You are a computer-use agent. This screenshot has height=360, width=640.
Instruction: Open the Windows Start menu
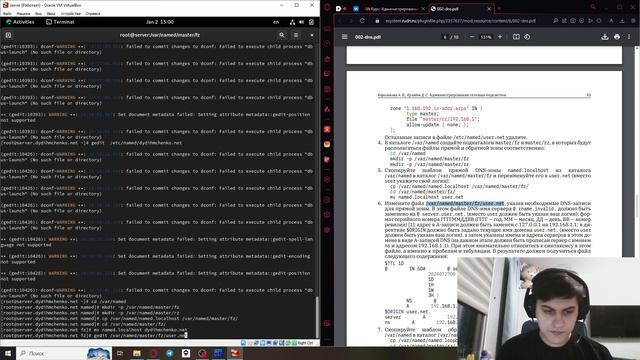click(x=8, y=353)
